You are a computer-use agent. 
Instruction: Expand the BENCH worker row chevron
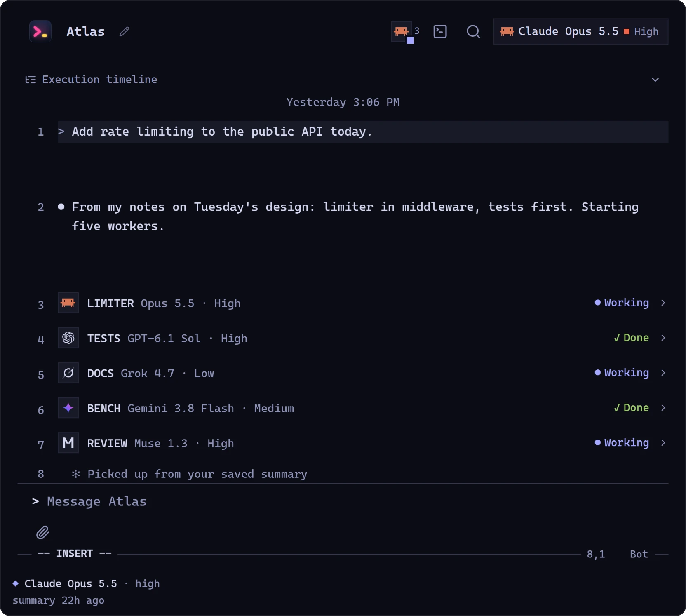tap(663, 408)
